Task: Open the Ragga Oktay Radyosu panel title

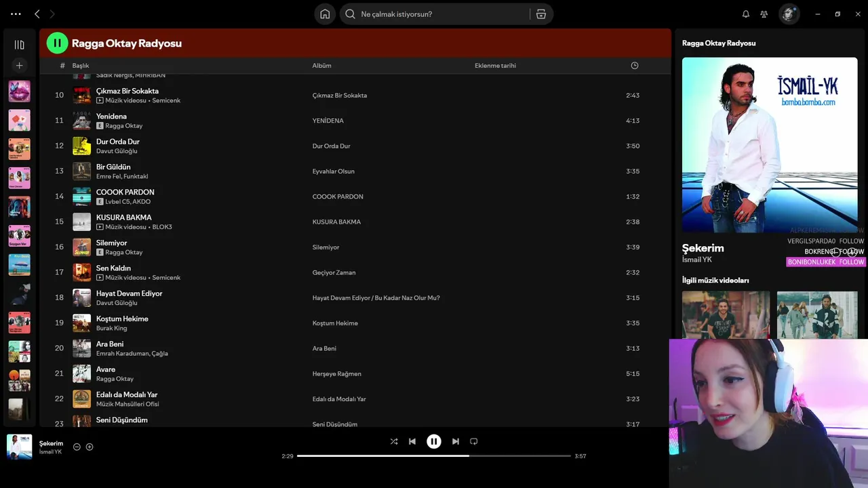Action: pos(719,43)
